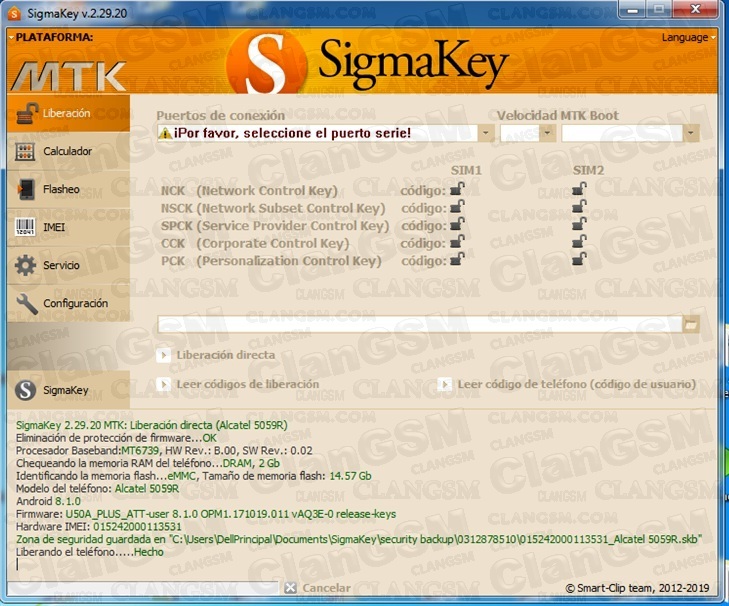Image resolution: width=729 pixels, height=606 pixels.
Task: Click the CCK SIM2 padlock icon
Action: (x=579, y=242)
